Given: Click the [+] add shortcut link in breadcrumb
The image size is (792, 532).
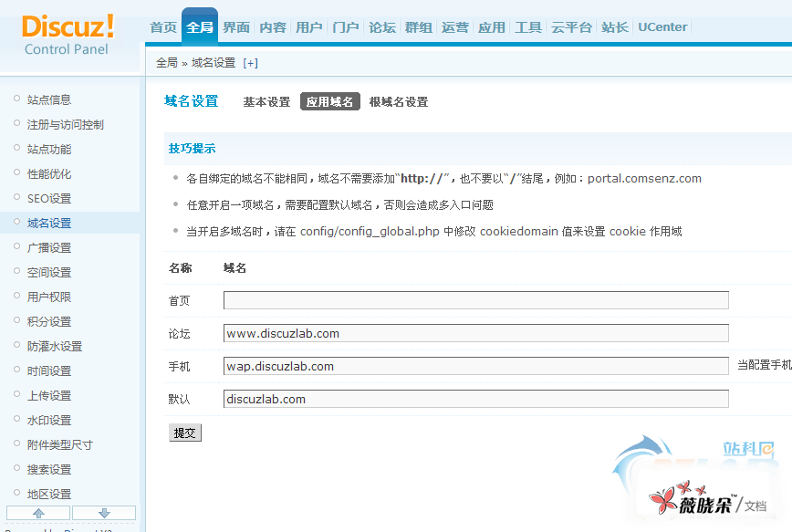Looking at the screenshot, I should pyautogui.click(x=250, y=63).
